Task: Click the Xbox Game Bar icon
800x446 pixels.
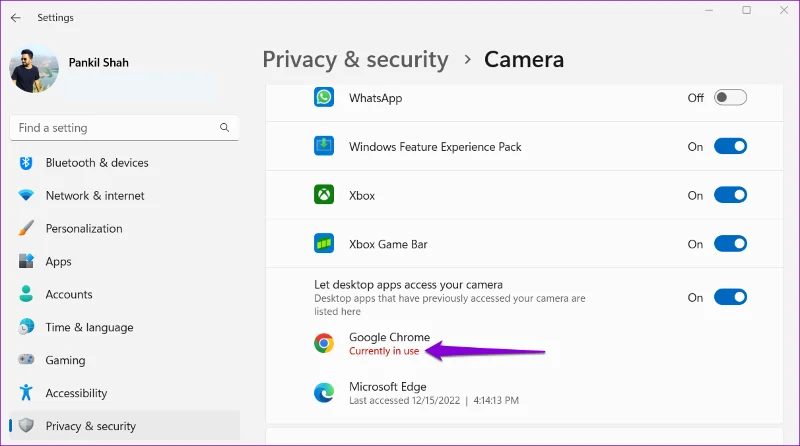Action: point(324,243)
